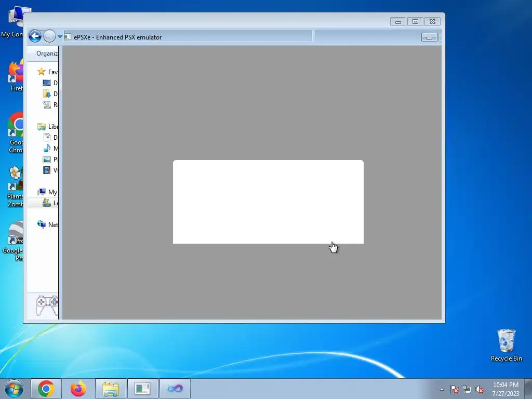Click the Show Desktop strip
This screenshot has height=399, width=532.
[x=528, y=389]
